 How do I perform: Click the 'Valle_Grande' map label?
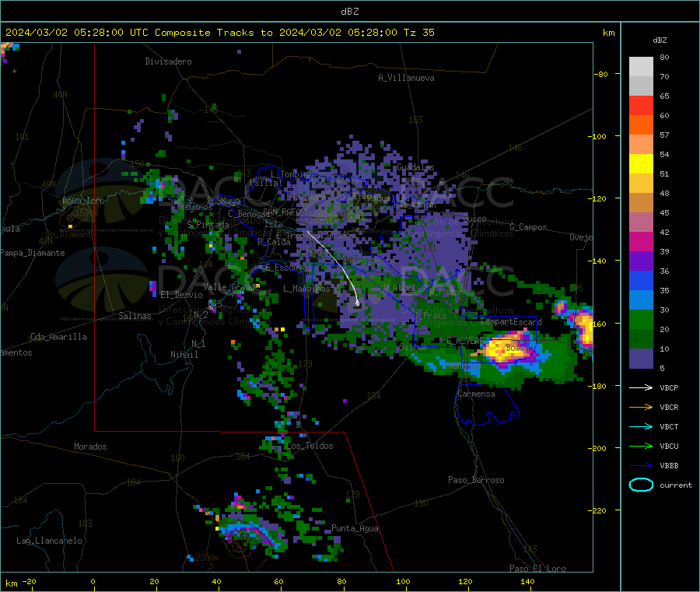click(231, 286)
